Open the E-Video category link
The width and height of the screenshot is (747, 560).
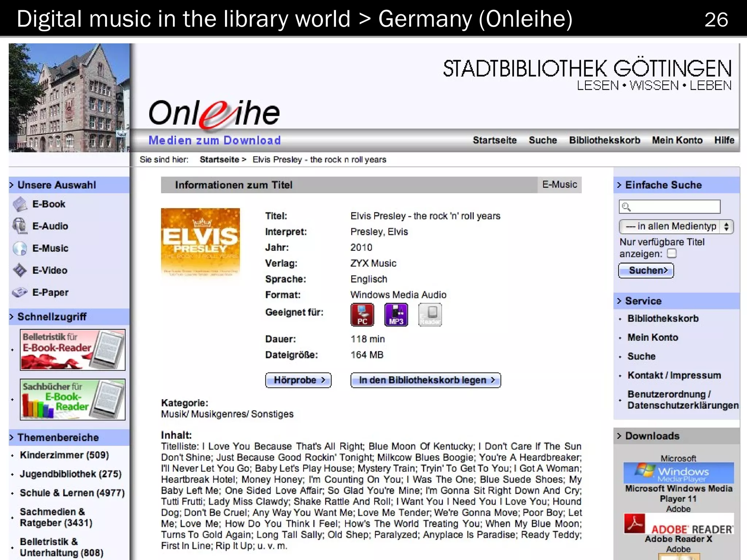(50, 270)
